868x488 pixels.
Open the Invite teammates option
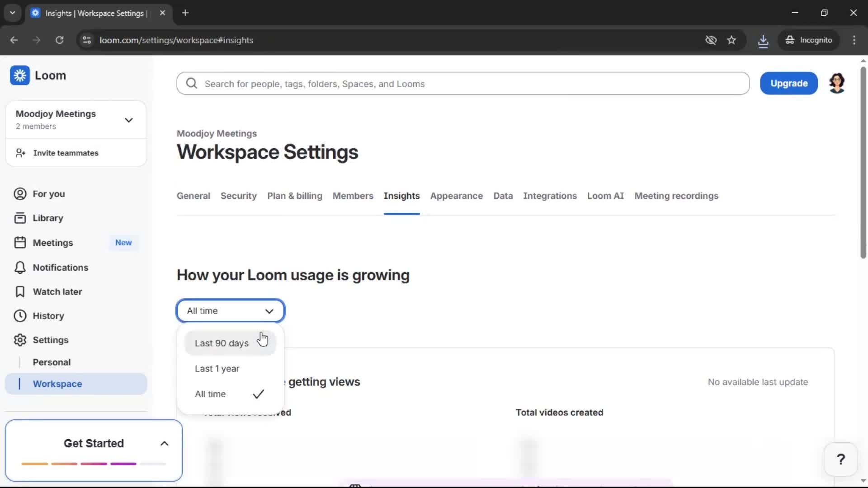[x=66, y=153]
